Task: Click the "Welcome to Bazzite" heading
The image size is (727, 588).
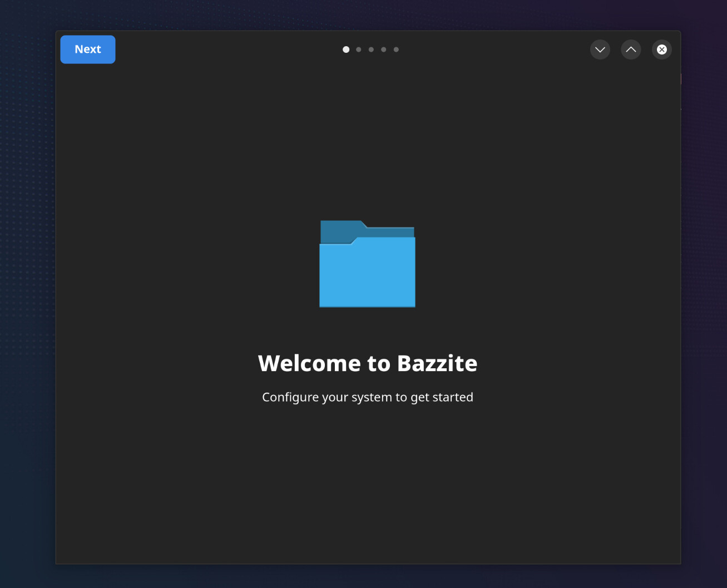Action: point(368,363)
